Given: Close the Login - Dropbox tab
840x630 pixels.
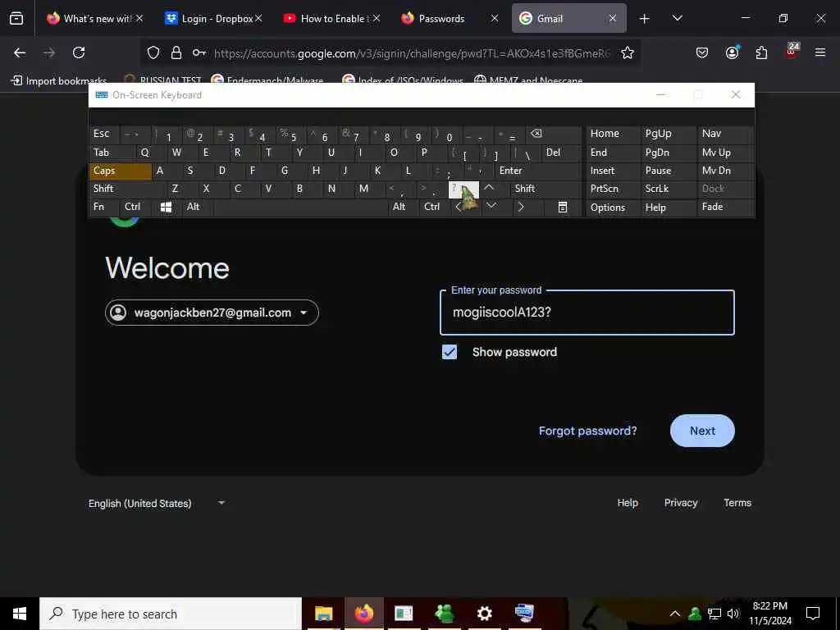Looking at the screenshot, I should [258, 18].
